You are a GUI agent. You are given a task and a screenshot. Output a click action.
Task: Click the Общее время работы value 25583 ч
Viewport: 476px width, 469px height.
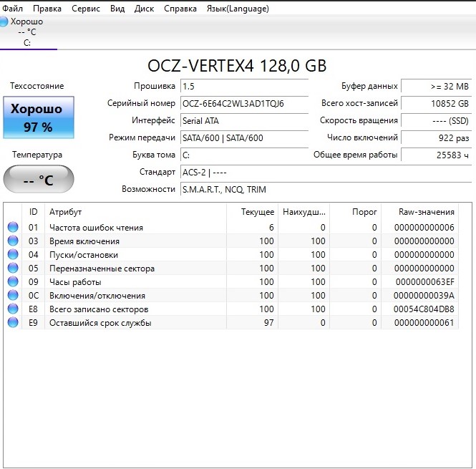pos(436,155)
